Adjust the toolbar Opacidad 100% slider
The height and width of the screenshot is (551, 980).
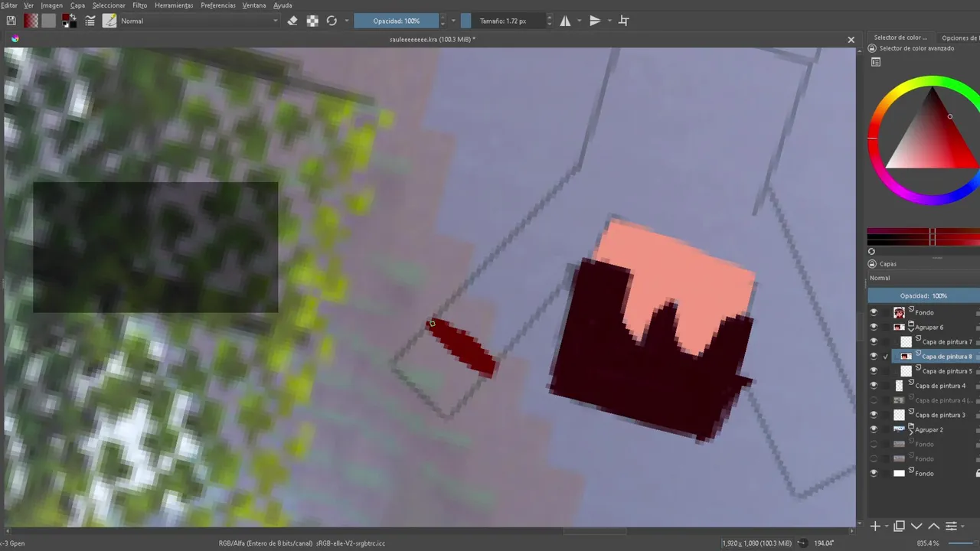396,21
